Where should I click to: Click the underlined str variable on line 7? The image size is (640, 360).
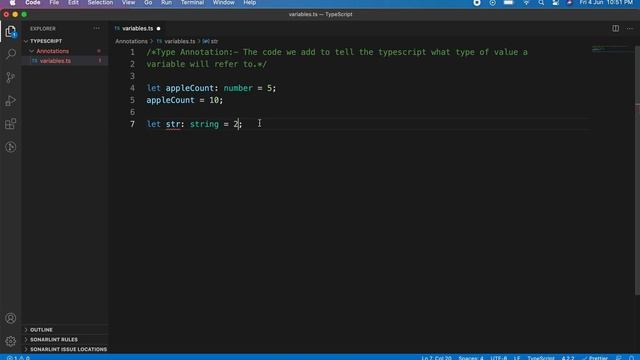pos(173,124)
